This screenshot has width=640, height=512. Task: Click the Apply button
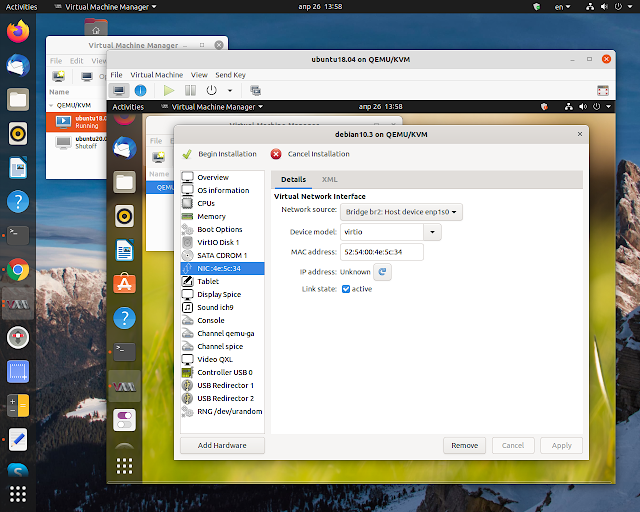pyautogui.click(x=561, y=445)
